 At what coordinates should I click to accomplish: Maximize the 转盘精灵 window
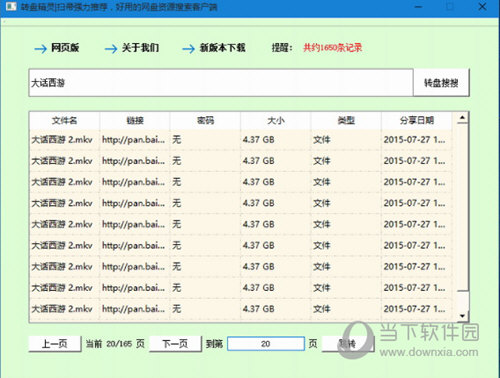tap(450, 7)
